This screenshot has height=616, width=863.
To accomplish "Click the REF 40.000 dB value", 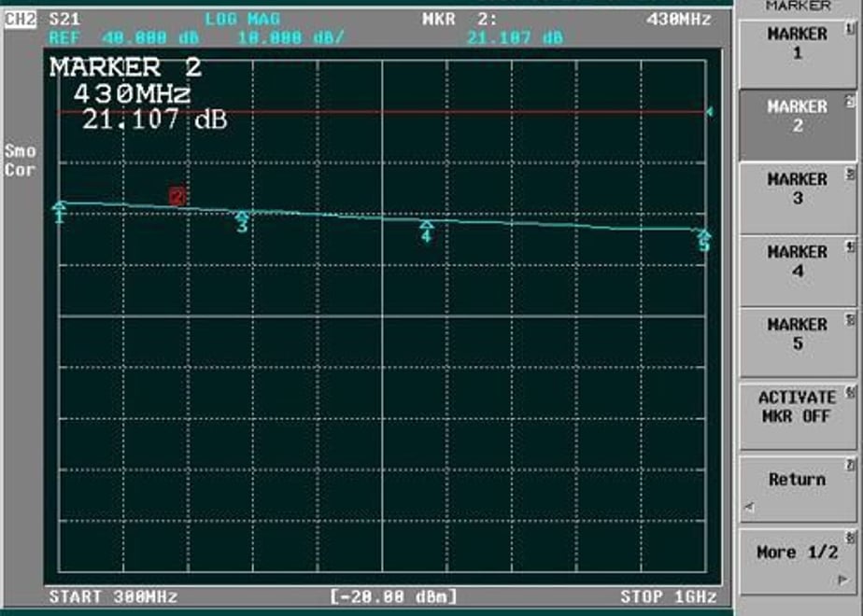I will pyautogui.click(x=124, y=38).
